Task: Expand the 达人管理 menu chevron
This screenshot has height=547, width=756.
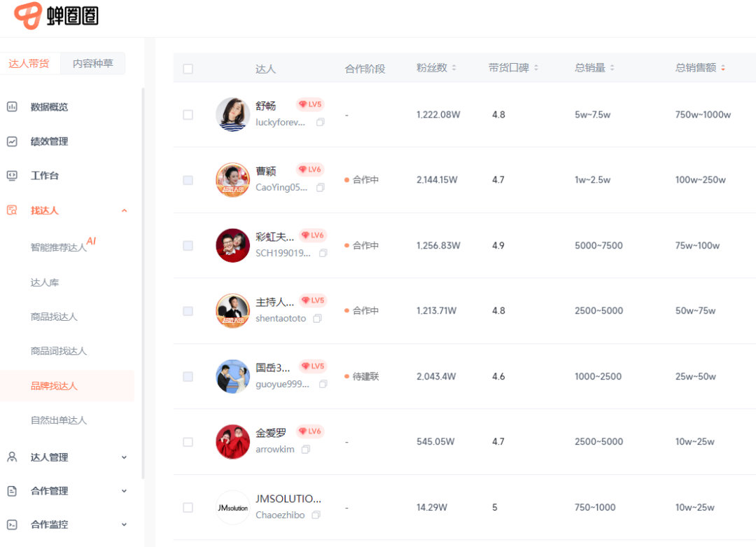Action: click(125, 457)
